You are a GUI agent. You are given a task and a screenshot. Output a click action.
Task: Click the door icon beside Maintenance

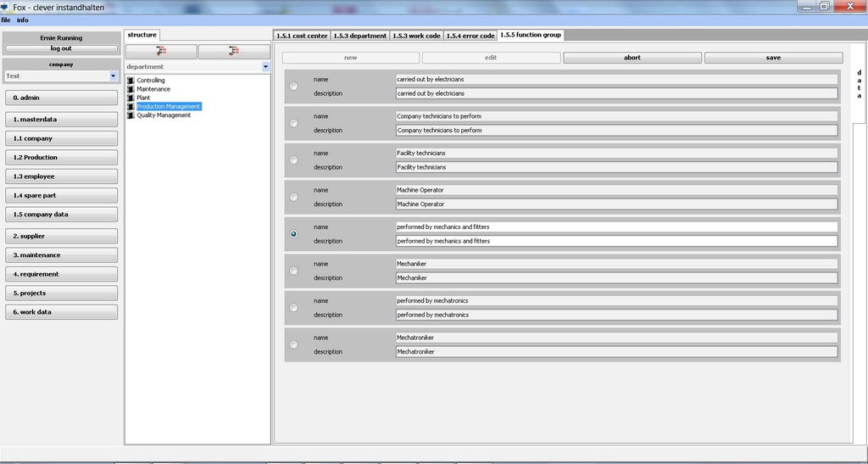(x=131, y=89)
